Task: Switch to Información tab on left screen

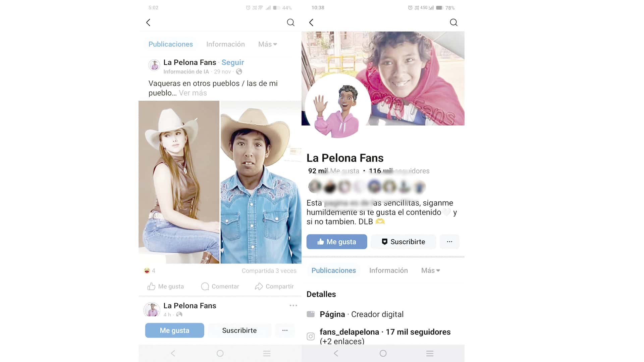Action: 225,44
